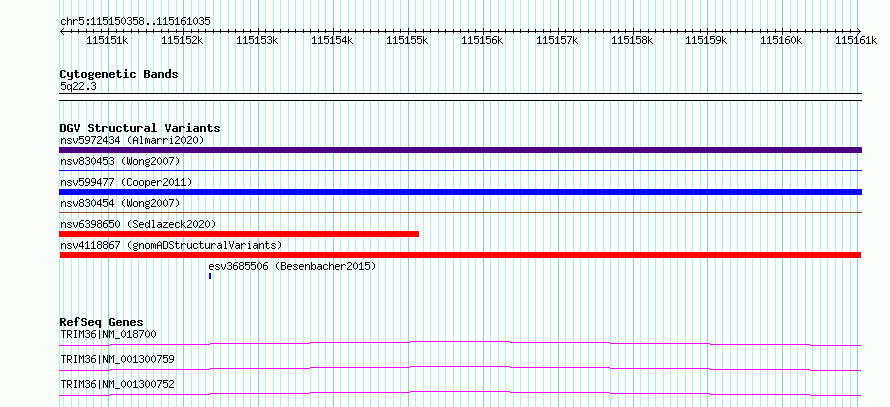Open variant esv3685506 (Besenbacher2015) label
Screen dimensions: 890x407
(x=292, y=266)
